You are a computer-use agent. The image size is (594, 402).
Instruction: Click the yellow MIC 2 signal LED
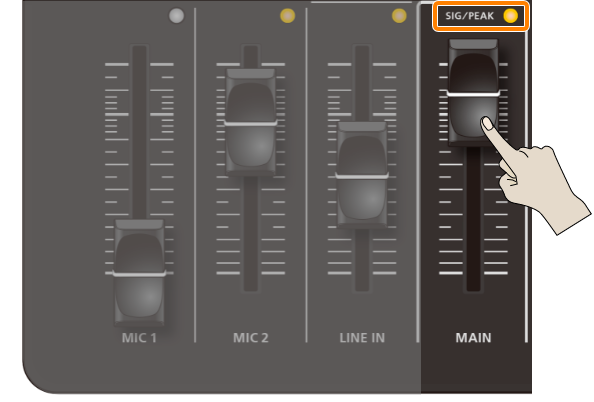point(288,16)
